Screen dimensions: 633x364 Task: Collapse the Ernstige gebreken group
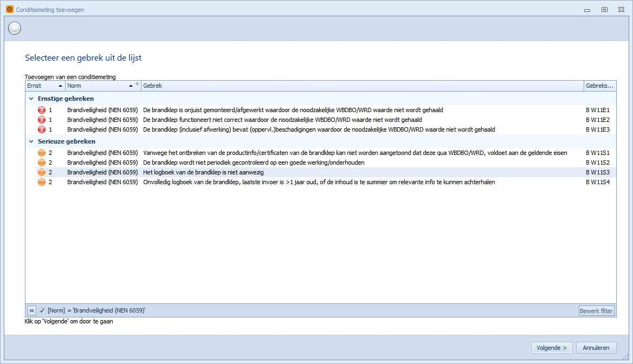(30, 99)
